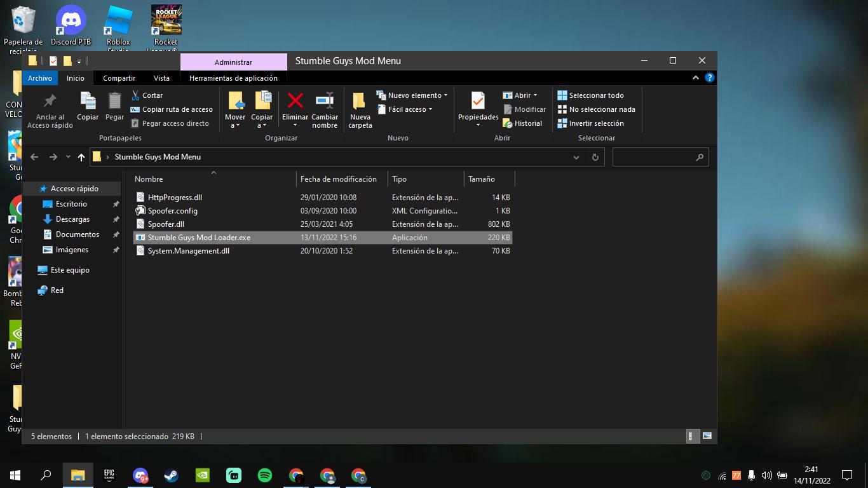
Task: Switch to details view in status bar
Action: [x=693, y=437]
